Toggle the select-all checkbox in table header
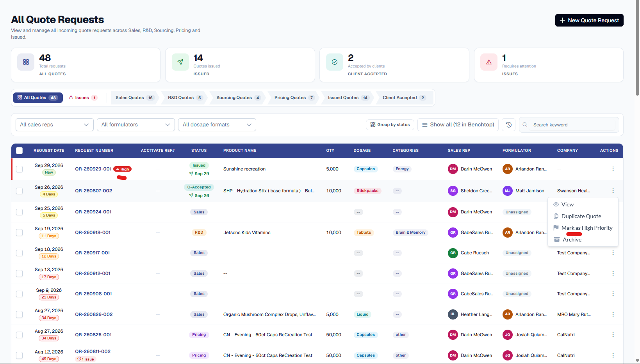The height and width of the screenshot is (364, 640). coord(20,151)
